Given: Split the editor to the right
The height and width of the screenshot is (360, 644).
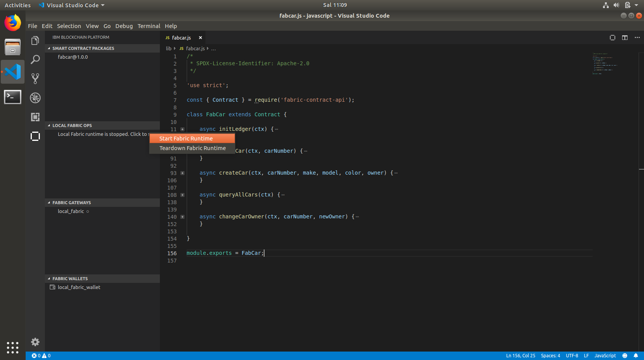Looking at the screenshot, I should tap(625, 38).
